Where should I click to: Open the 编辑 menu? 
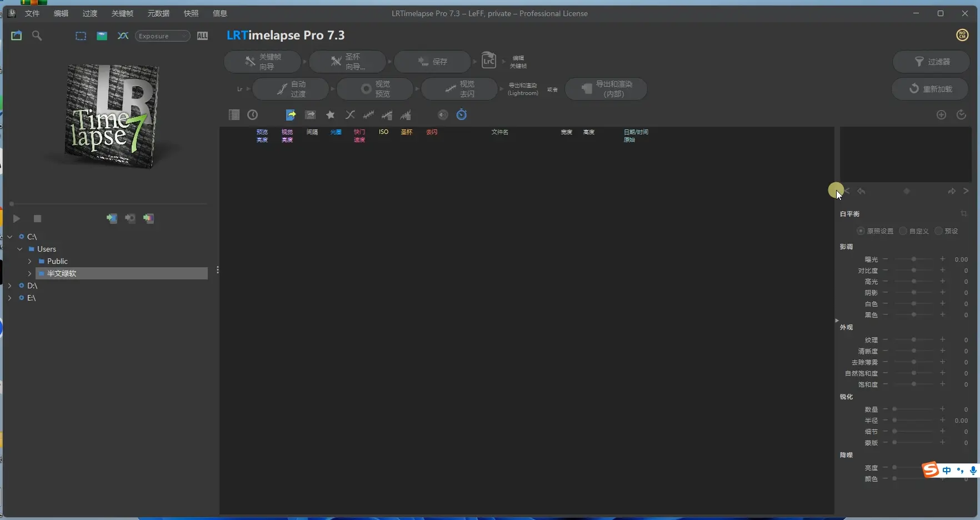coord(61,13)
